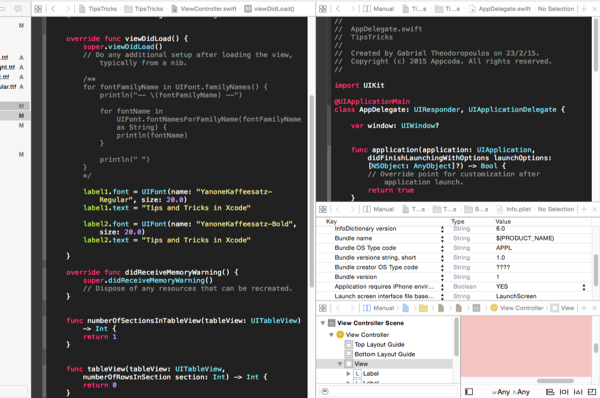Select TipsTricks project in main jump bar
Viewport: 600px width, 398px height.
pyautogui.click(x=98, y=9)
